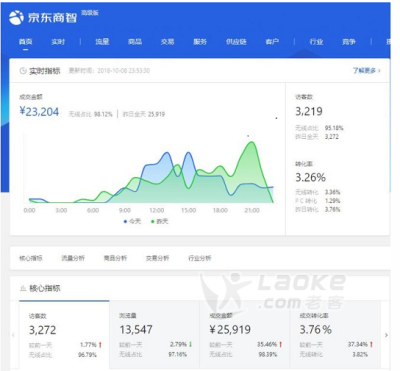Viewport: 400px width, 371px height.
Task: Open the 商品 navigation menu
Action: [x=135, y=42]
